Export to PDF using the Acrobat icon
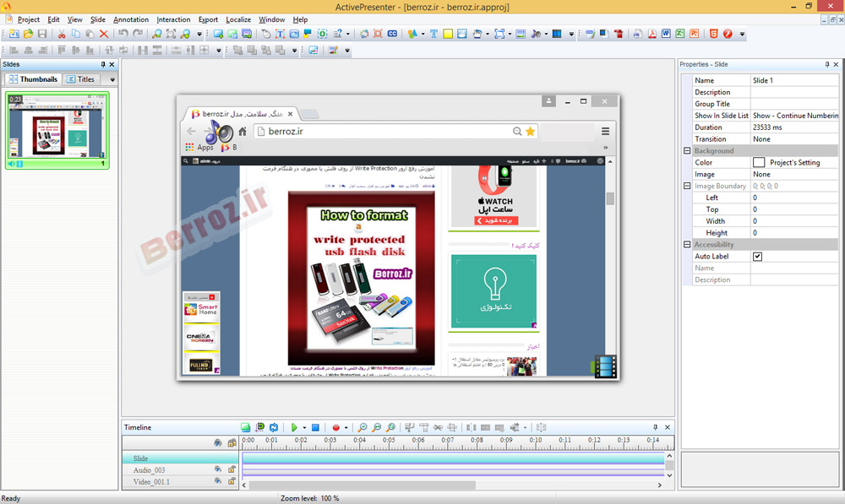This screenshot has width=845, height=504. (x=652, y=34)
